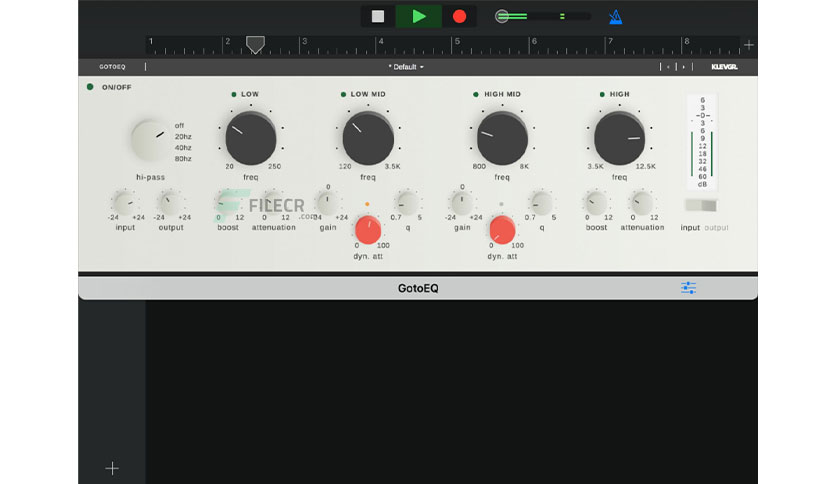Click the LOW band attenuation knob

274,203
